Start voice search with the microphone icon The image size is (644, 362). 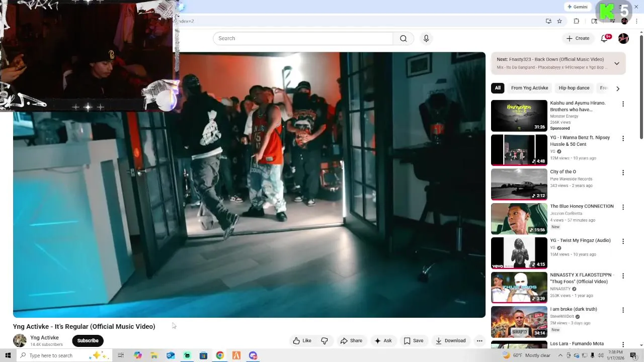click(426, 38)
